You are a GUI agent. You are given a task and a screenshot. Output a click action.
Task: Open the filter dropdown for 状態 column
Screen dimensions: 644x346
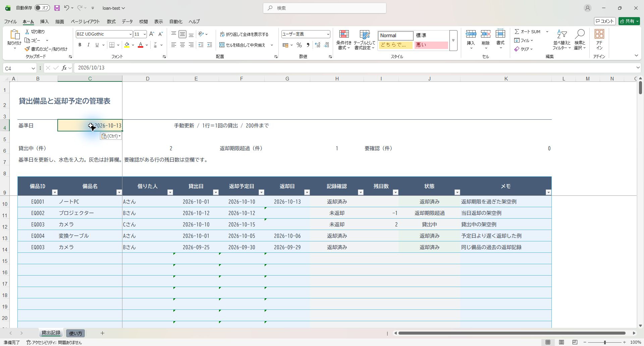click(x=457, y=192)
